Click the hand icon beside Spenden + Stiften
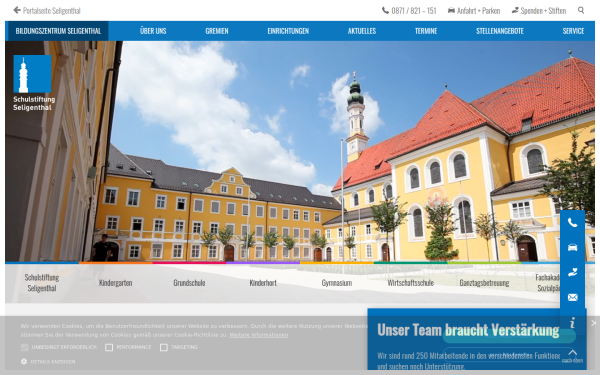 click(x=515, y=10)
